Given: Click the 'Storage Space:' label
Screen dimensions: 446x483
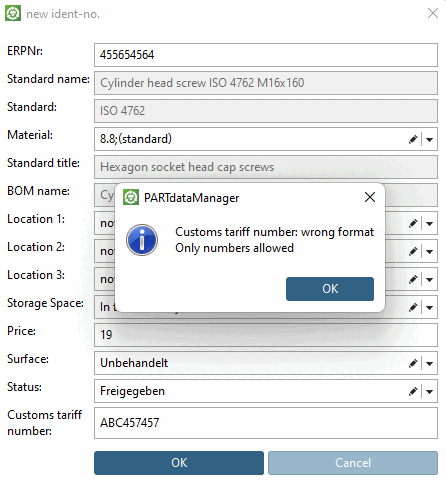Looking at the screenshot, I should coord(45,303).
